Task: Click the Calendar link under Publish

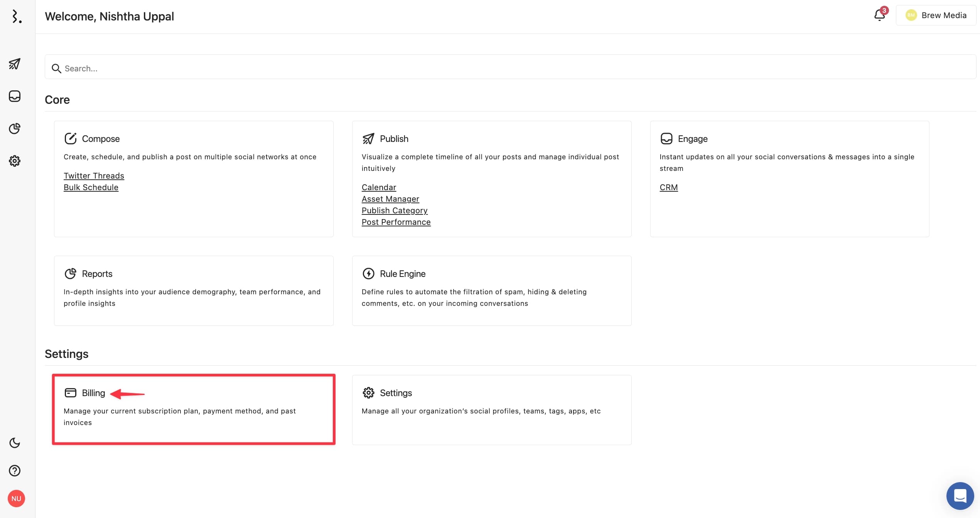Action: tap(378, 187)
